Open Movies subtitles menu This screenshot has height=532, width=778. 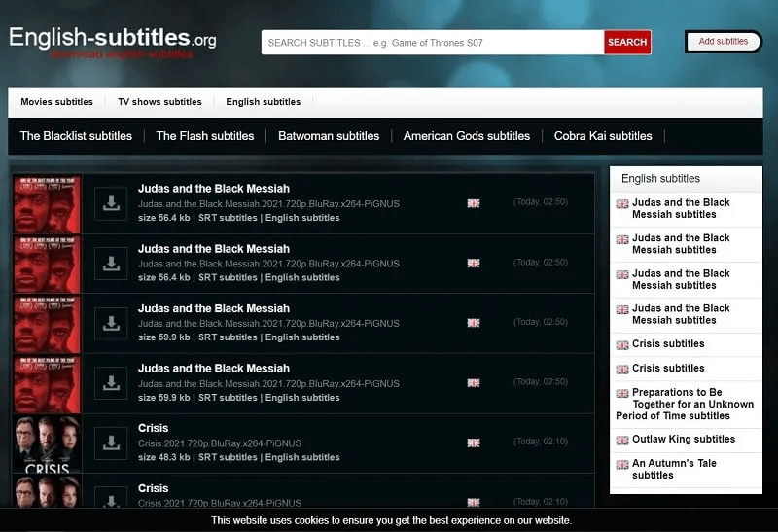[x=56, y=102]
